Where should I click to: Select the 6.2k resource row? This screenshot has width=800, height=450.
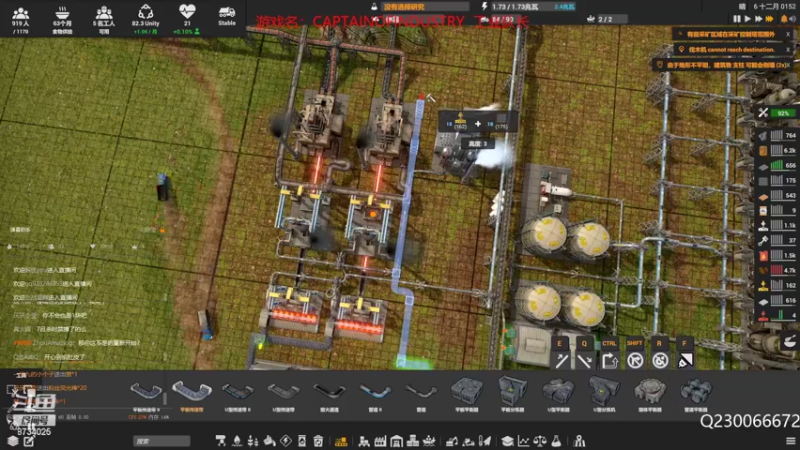click(x=777, y=150)
